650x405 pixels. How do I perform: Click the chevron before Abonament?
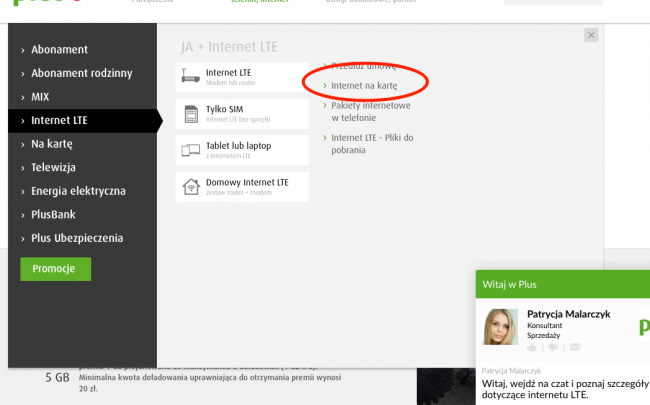pyautogui.click(x=23, y=51)
